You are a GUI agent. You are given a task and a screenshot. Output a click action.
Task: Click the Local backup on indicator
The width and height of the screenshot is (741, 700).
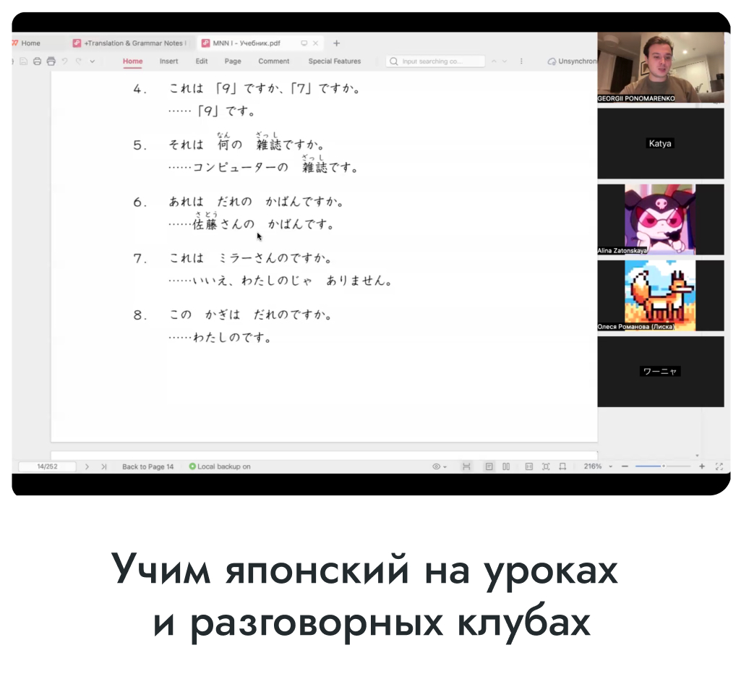coord(220,466)
